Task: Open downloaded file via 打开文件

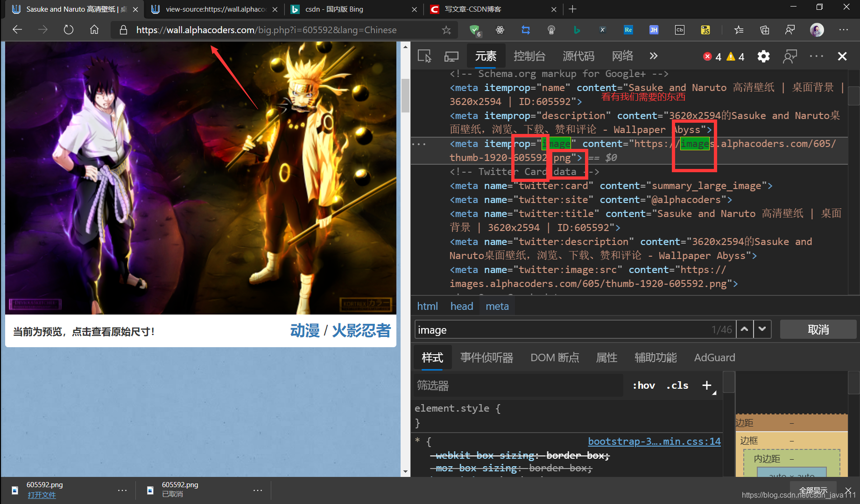Action: (41, 495)
